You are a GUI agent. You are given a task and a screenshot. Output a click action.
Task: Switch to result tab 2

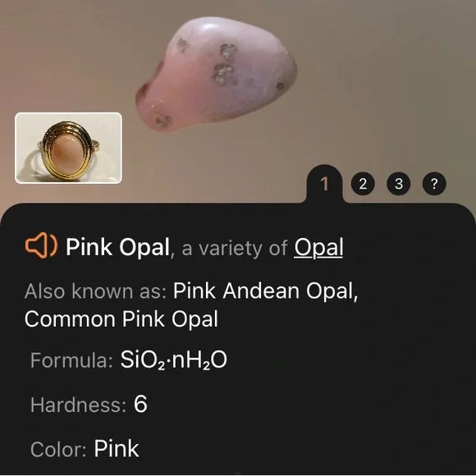point(363,184)
